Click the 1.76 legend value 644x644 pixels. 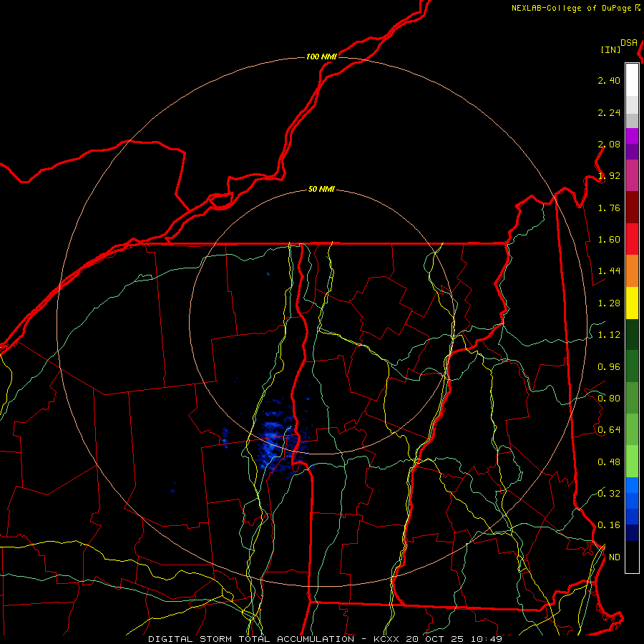pyautogui.click(x=609, y=208)
